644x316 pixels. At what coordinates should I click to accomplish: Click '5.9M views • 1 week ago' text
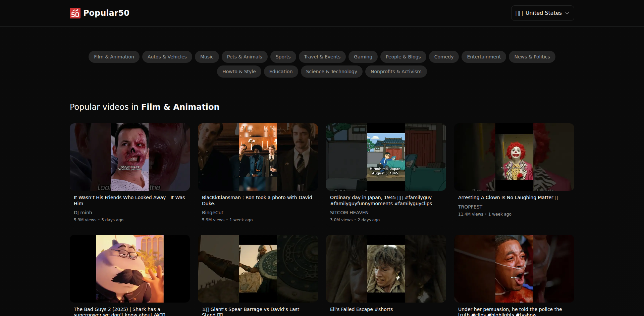pos(227,220)
